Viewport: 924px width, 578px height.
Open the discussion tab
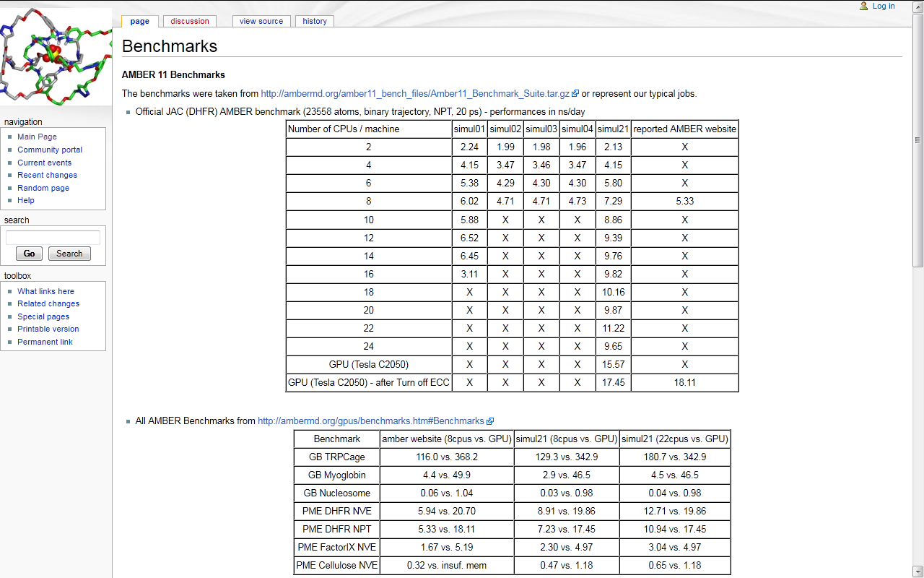[x=190, y=21]
